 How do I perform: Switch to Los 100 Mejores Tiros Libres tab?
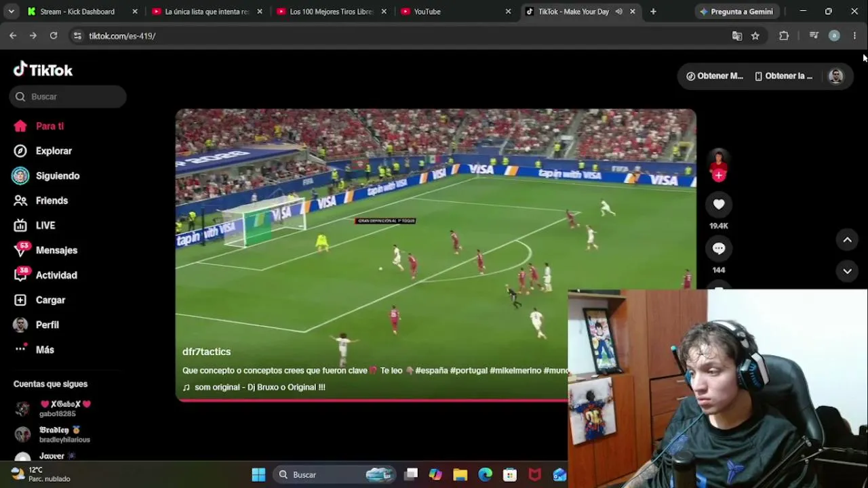point(331,12)
